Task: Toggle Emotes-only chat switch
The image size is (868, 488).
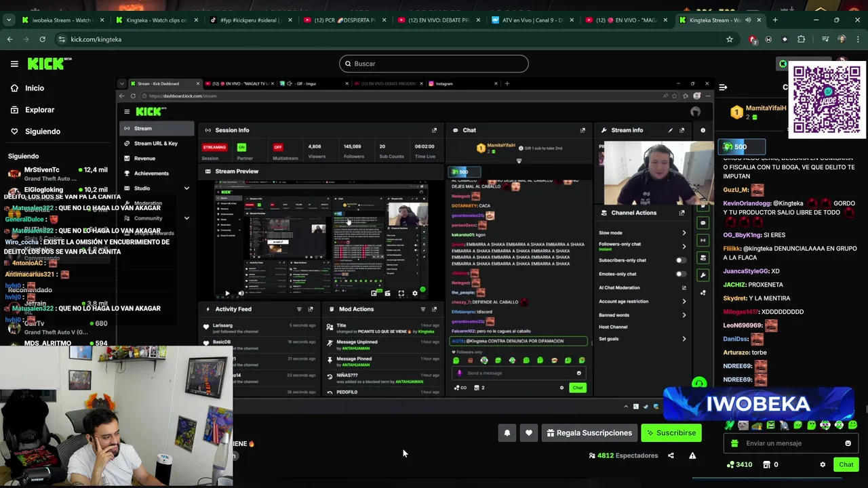Action: [681, 274]
